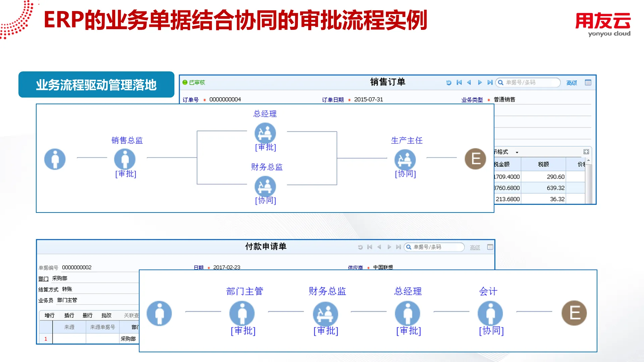The height and width of the screenshot is (362, 644).
Task: Click table cell 639.32
Action: (x=543, y=188)
